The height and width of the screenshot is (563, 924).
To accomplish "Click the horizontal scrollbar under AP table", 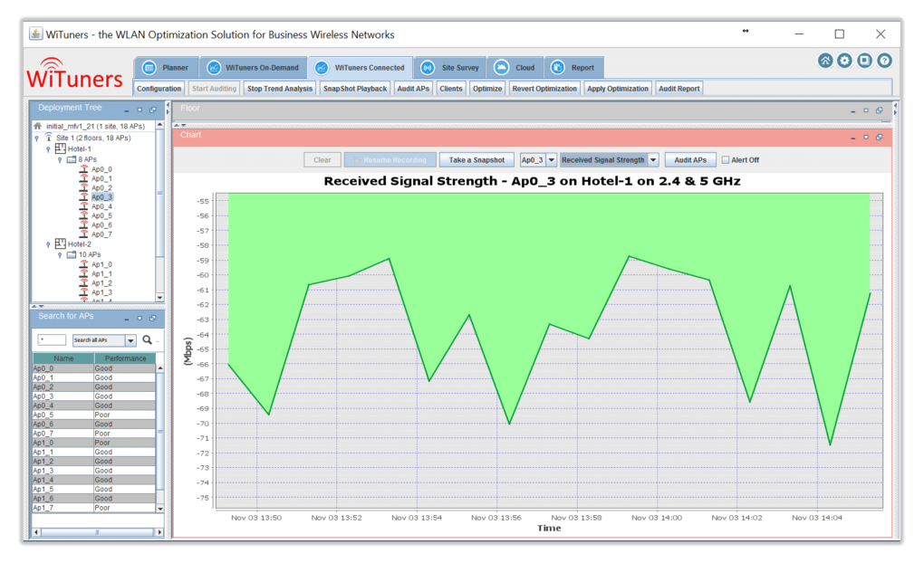I will coord(97,532).
